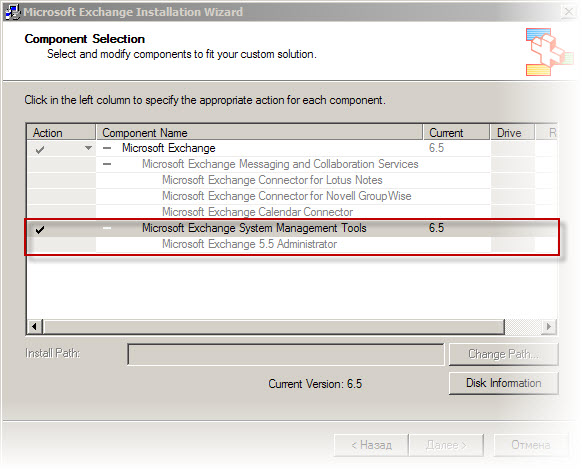Select Messaging and Collaboration Services row
This screenshot has height=470, width=582.
(x=292, y=164)
